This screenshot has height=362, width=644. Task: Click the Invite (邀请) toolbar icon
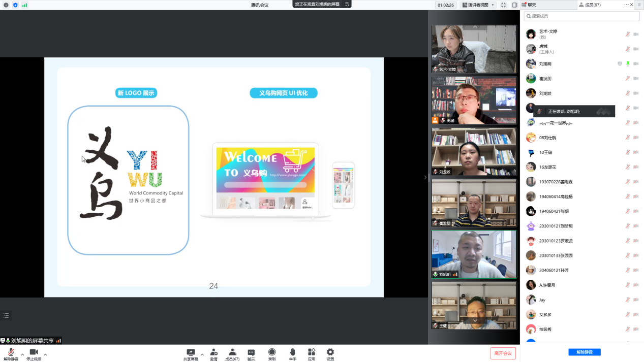tap(214, 354)
